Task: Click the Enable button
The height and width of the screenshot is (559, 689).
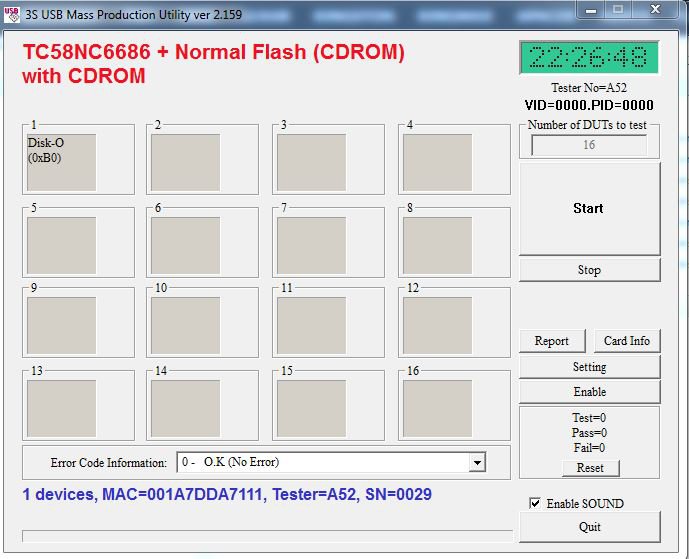Action: [x=589, y=392]
